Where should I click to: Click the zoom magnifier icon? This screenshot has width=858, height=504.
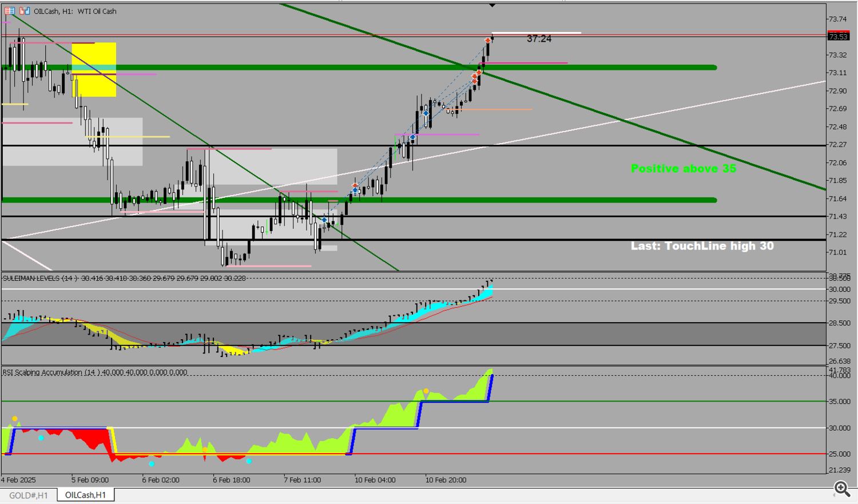(x=842, y=488)
